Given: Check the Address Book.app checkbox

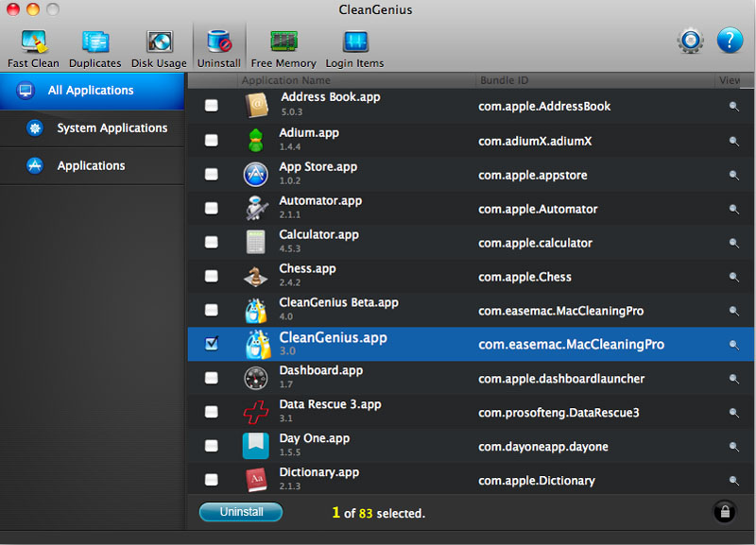Looking at the screenshot, I should tap(211, 106).
